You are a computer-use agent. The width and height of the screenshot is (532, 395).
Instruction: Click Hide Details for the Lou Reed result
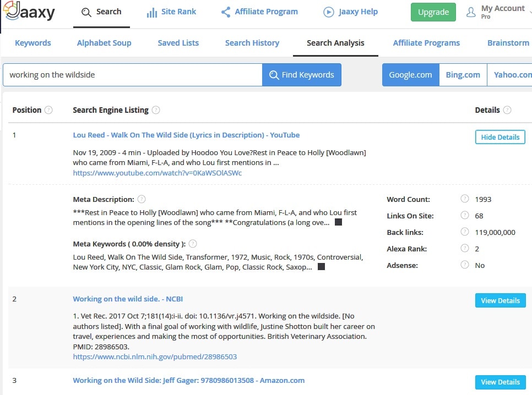(500, 137)
